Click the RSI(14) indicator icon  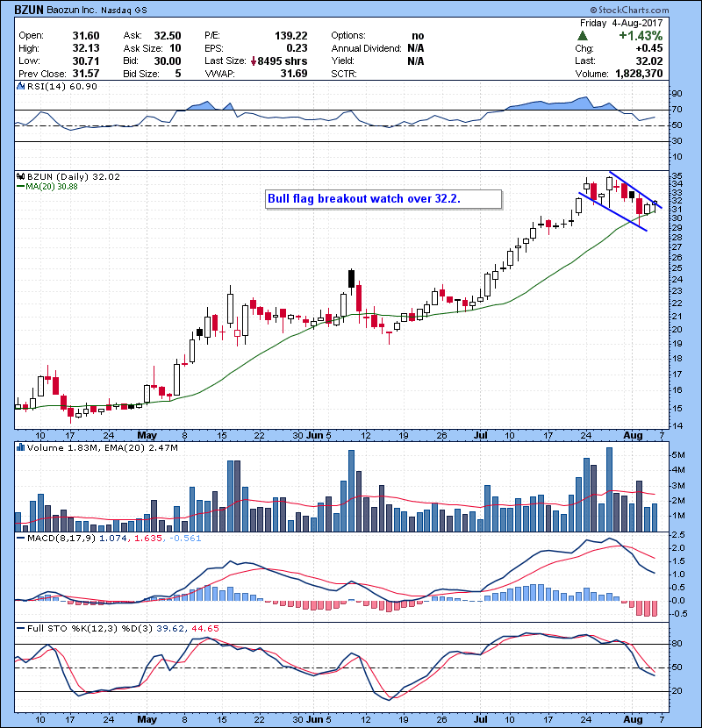20,86
